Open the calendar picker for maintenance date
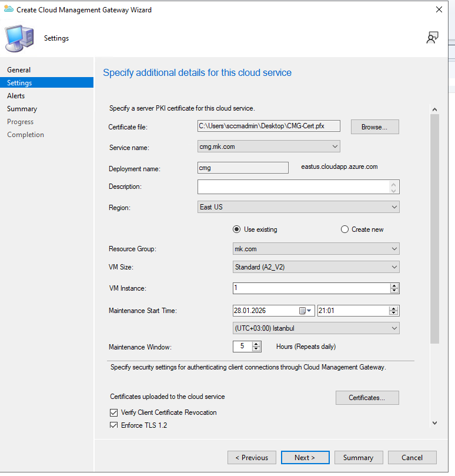This screenshot has width=455, height=476. click(306, 311)
